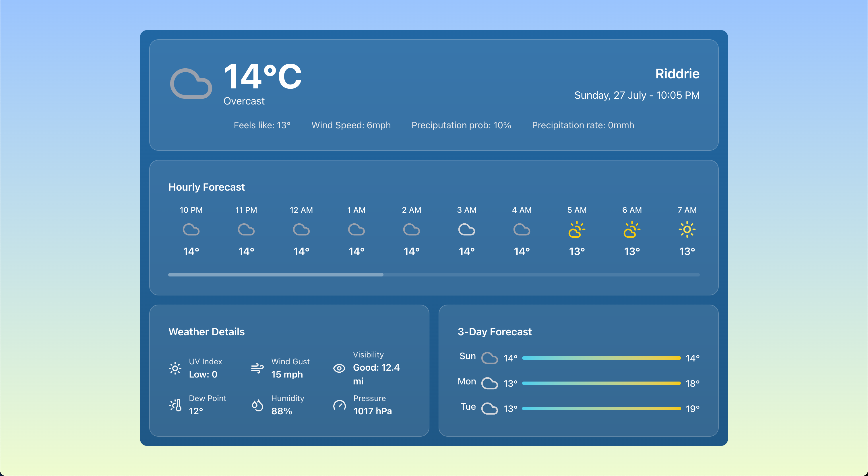This screenshot has height=476, width=868.
Task: Click the cloud icon beside Sunday's forecast
Action: [490, 358]
